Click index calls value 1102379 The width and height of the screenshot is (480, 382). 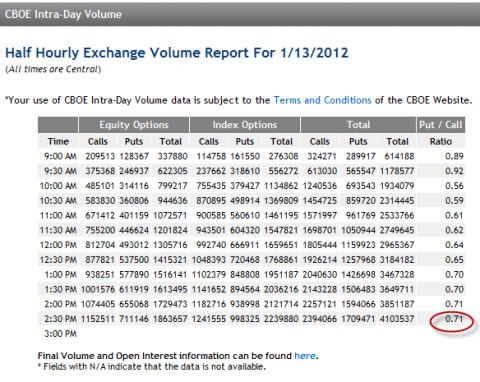point(209,275)
